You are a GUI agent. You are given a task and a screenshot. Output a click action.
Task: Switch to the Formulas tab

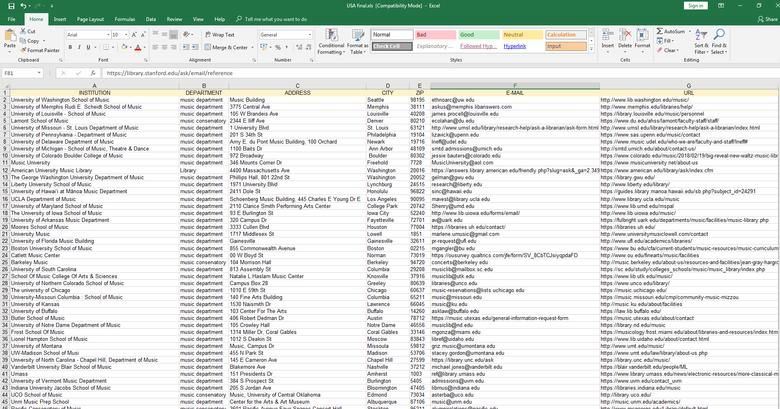pos(125,19)
